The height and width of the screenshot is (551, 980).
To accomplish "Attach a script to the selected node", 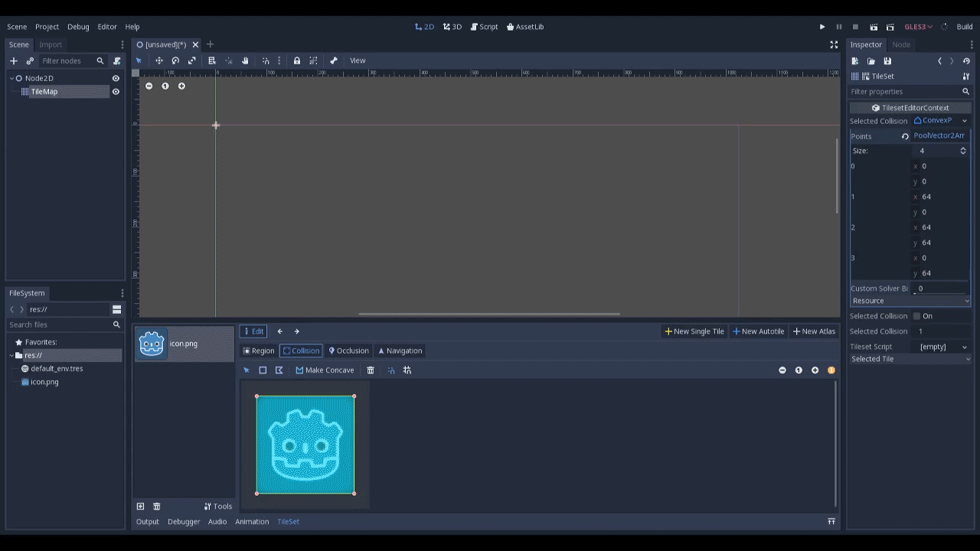I will coord(116,60).
